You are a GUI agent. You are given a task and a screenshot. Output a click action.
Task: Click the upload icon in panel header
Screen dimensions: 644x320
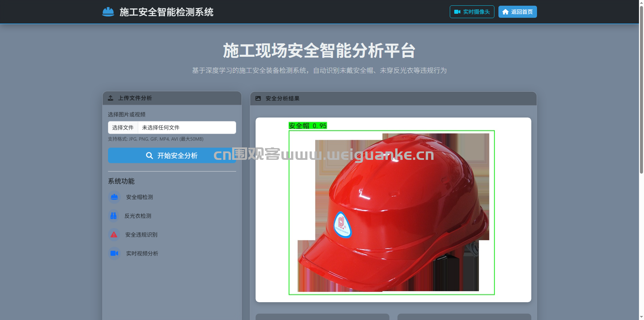point(111,98)
